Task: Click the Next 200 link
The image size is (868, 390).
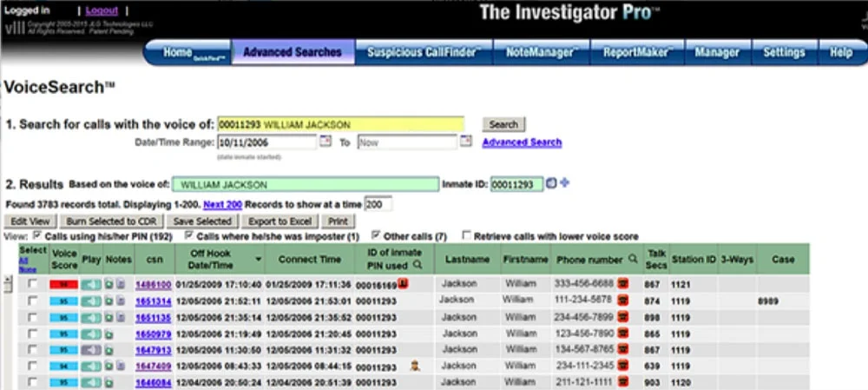Action: (x=222, y=204)
